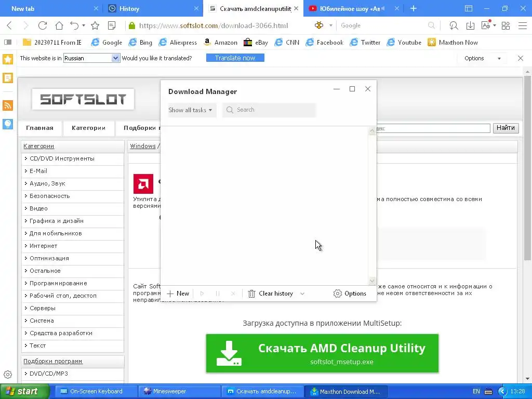
Task: Click the search engine bee icon
Action: click(x=319, y=25)
